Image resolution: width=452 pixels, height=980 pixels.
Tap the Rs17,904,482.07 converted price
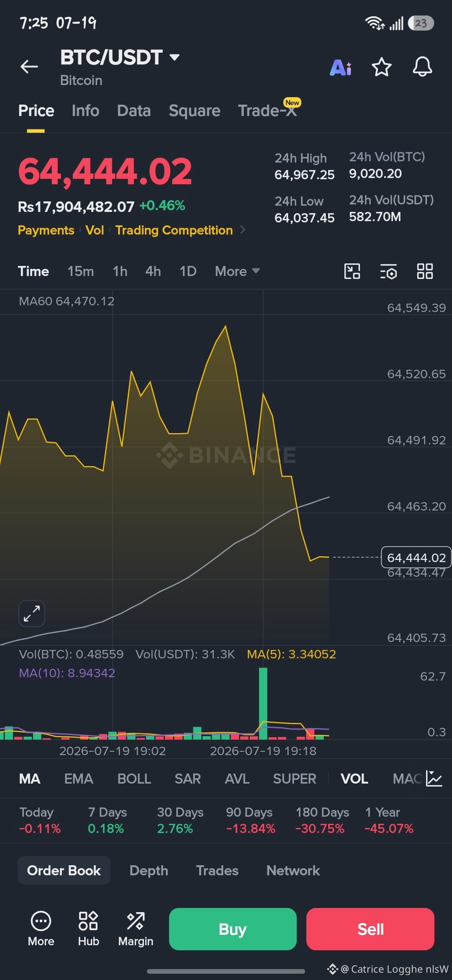[x=76, y=206]
